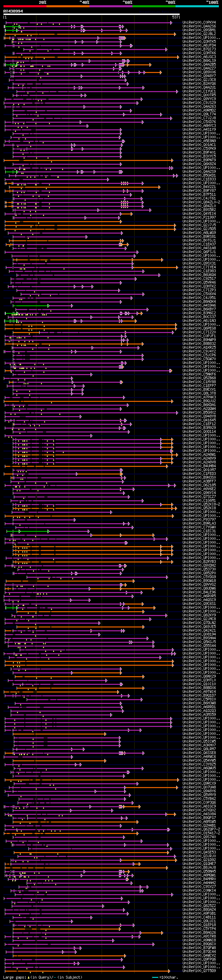Open hit UniRef100_Q2J3C8
The width and height of the screenshot is (222, 980).
point(199,80)
